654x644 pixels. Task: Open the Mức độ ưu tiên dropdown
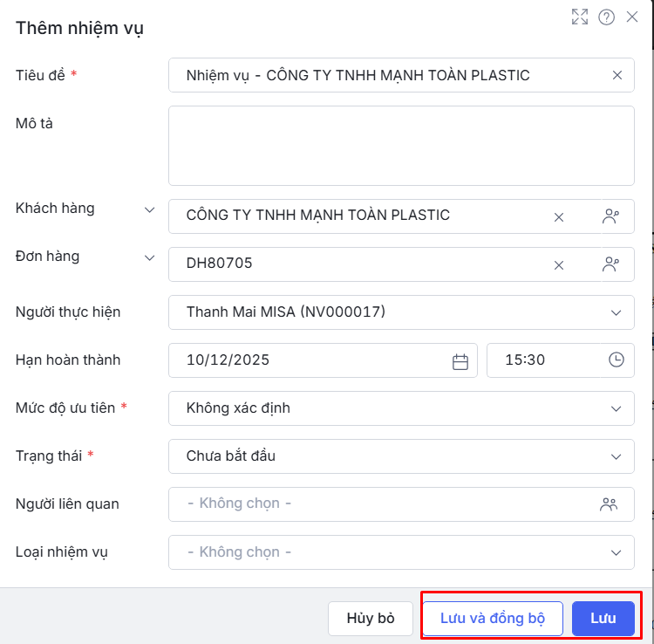point(617,408)
